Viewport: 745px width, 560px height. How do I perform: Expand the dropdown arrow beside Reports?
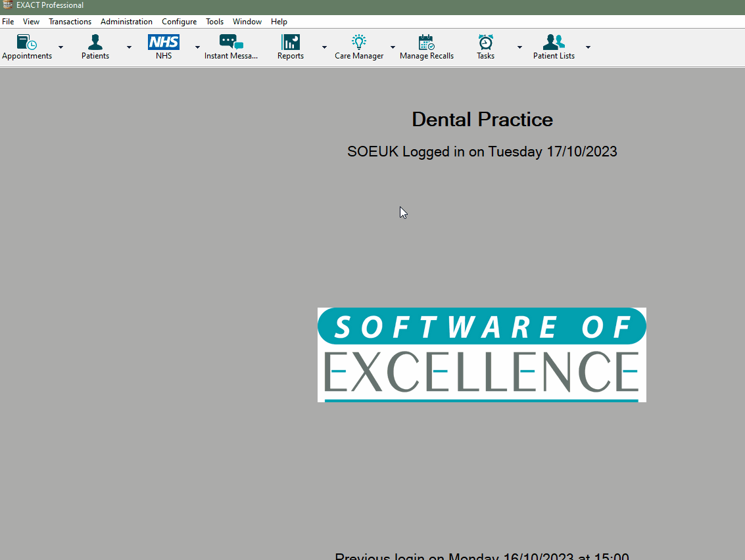324,47
